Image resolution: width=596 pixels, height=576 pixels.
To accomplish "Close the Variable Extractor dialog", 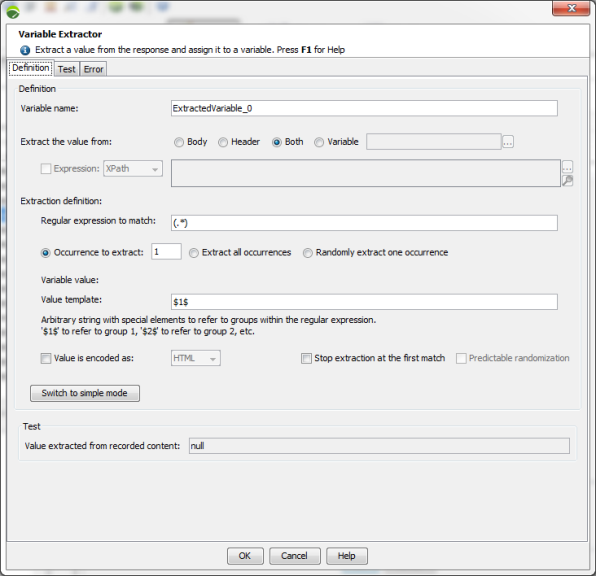I will pyautogui.click(x=571, y=8).
